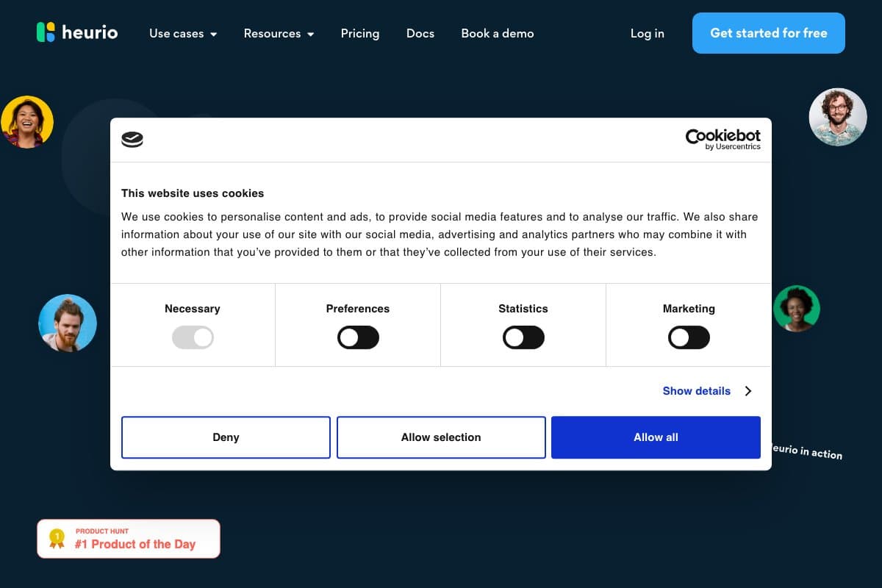
Task: Open the Pricing page
Action: click(x=359, y=33)
